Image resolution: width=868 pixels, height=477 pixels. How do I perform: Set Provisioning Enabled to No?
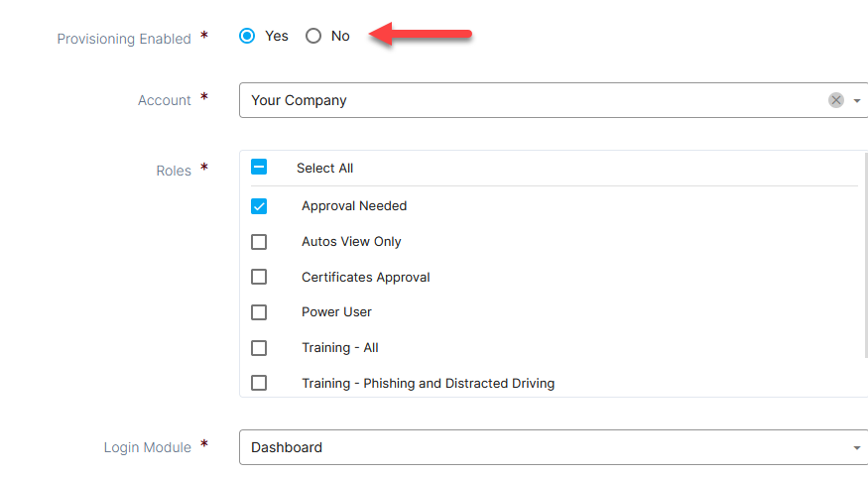click(313, 36)
